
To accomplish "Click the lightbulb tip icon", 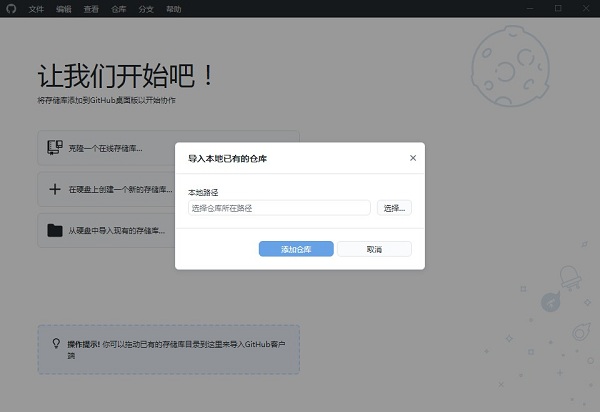I will pos(56,344).
